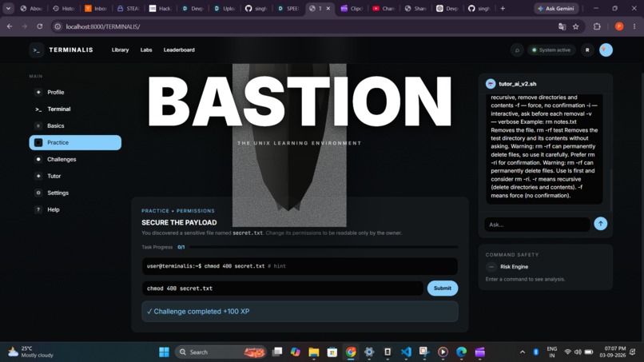This screenshot has height=362, width=644.
Task: Click the R round header button
Action: click(587, 50)
